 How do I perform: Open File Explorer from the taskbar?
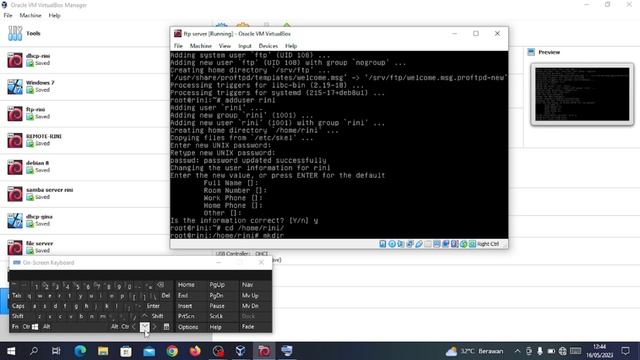point(103,351)
